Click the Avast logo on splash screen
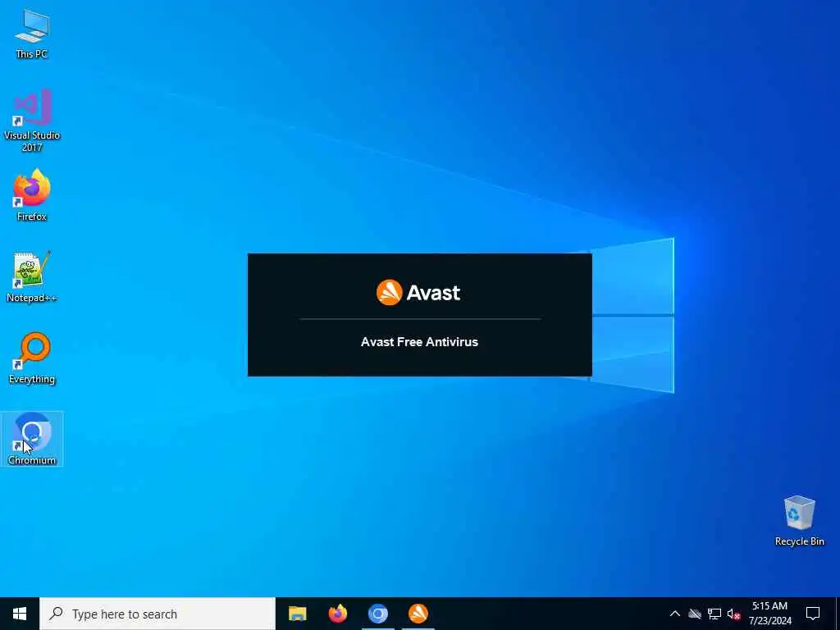 point(418,293)
